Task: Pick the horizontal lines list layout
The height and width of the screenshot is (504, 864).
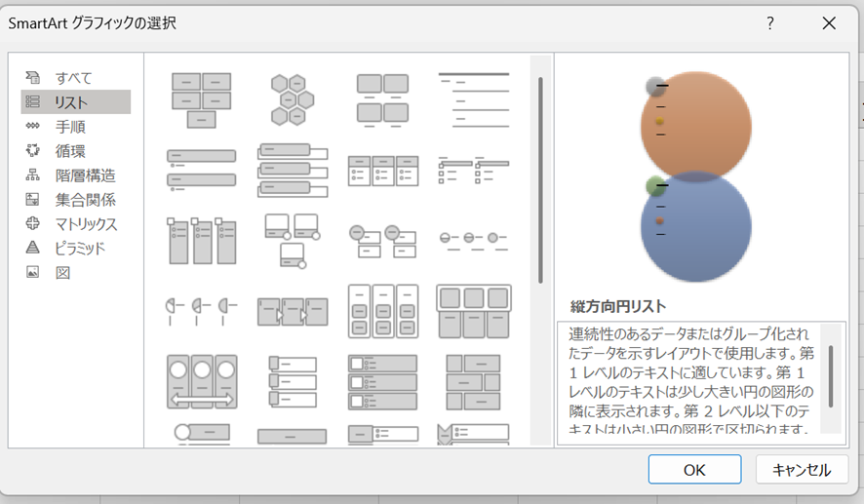Action: [474, 100]
